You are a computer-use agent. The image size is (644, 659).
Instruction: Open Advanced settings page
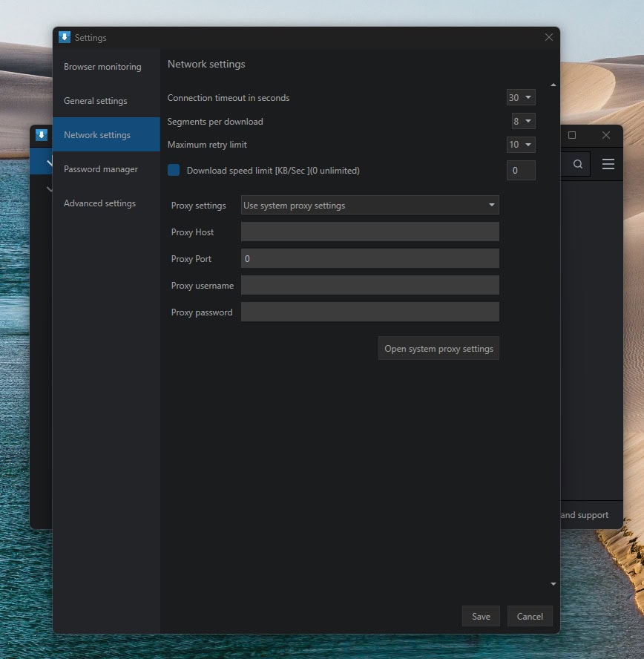(x=106, y=203)
